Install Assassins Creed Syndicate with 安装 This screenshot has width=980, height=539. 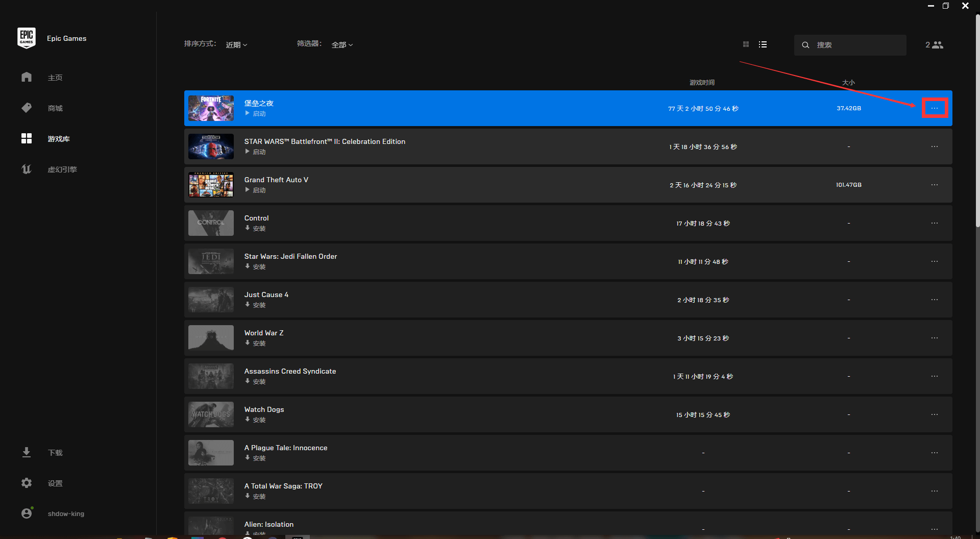point(255,381)
